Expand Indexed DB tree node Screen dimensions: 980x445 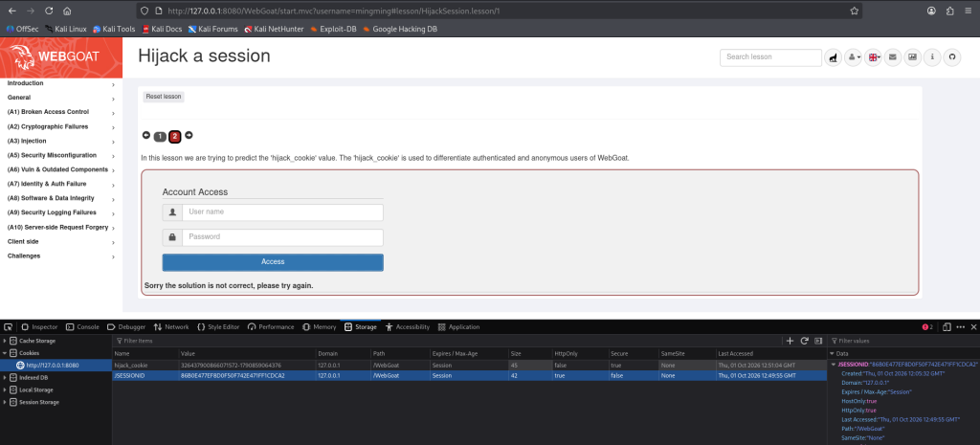click(6, 377)
